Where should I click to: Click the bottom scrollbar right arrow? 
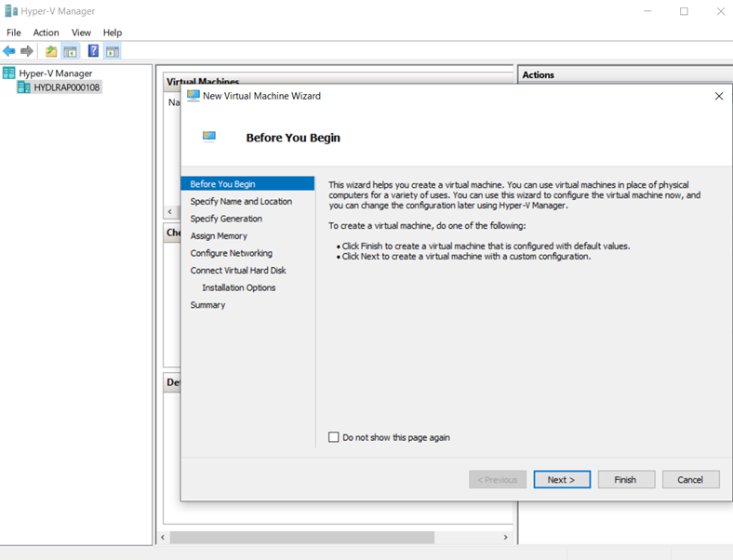pos(505,537)
